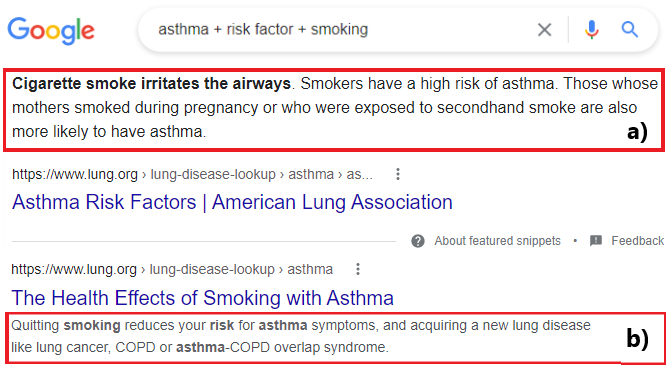Image resolution: width=666 pixels, height=369 pixels.
Task: Open three-dot menu beside featured snippet URL
Action: [x=398, y=174]
